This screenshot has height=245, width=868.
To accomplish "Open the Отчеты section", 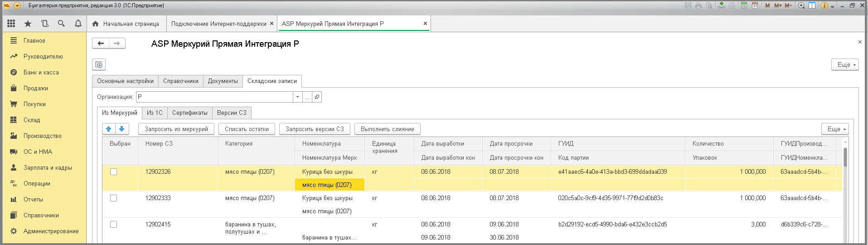I will pos(44,199).
